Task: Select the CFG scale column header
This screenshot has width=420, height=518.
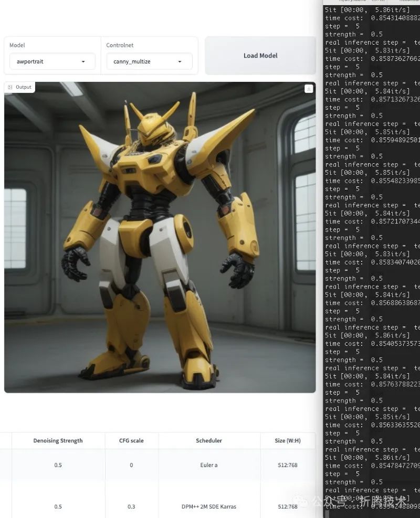Action: pyautogui.click(x=131, y=441)
